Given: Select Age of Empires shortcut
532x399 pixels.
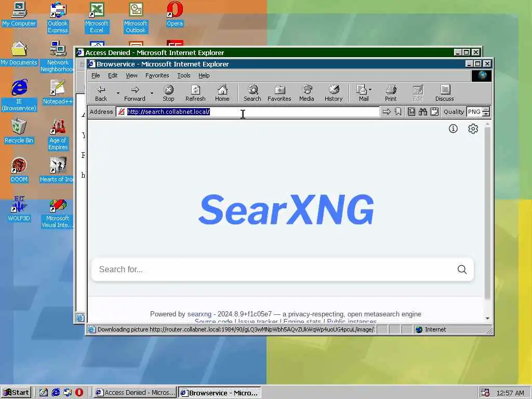Looking at the screenshot, I should point(58,135).
